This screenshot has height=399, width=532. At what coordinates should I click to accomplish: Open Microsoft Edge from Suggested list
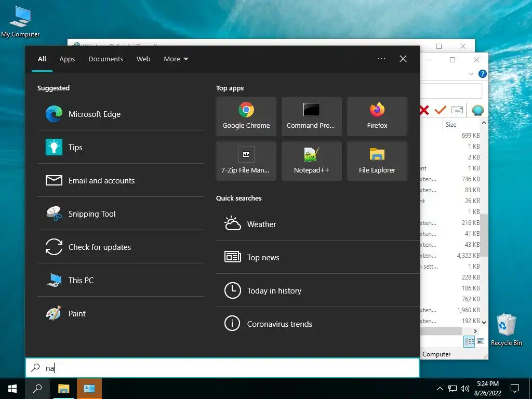tap(121, 114)
